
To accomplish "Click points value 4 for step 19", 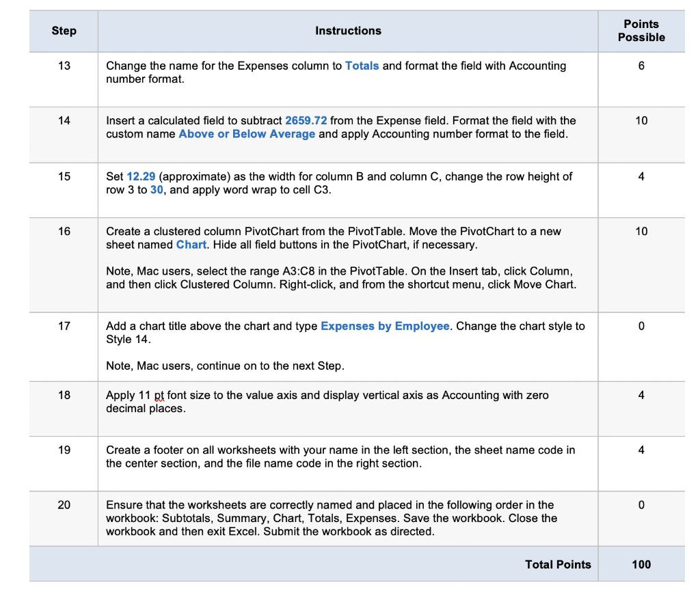I will [x=641, y=450].
